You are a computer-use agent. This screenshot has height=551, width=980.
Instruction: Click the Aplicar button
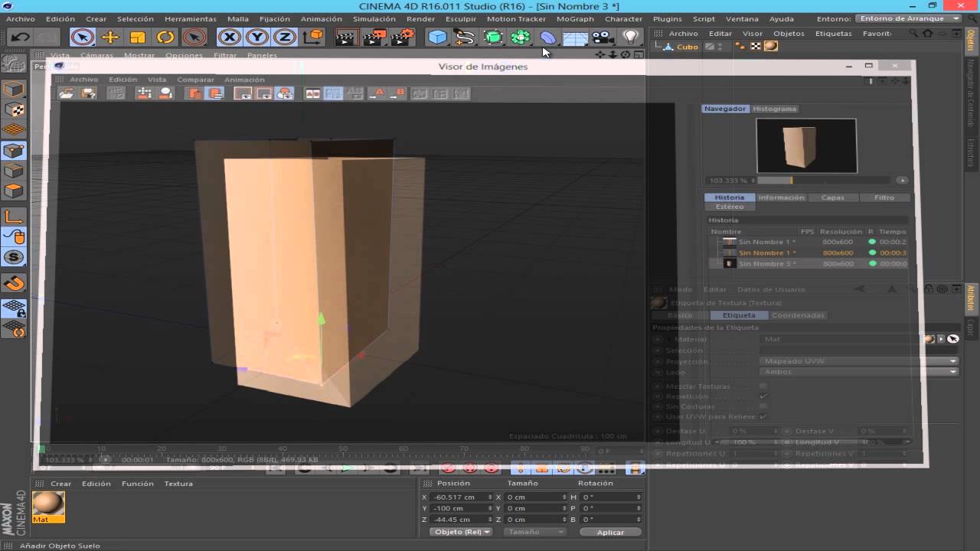(x=610, y=532)
